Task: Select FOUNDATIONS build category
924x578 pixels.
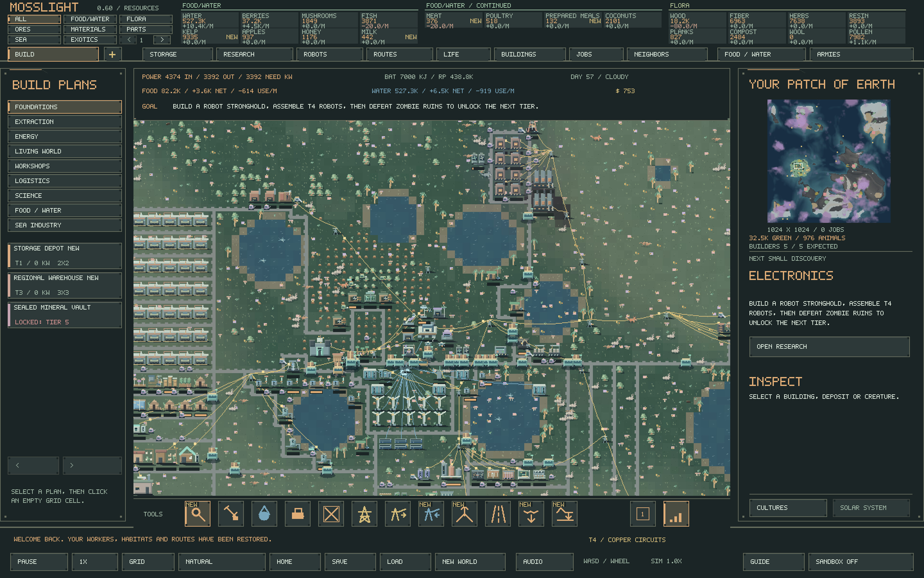Action: click(64, 107)
